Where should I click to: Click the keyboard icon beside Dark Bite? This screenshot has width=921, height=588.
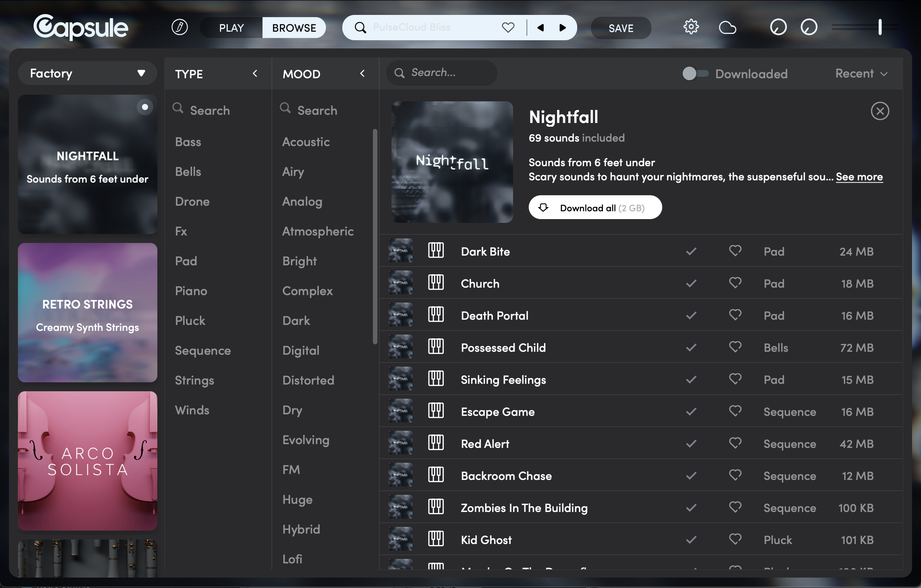[x=436, y=251]
